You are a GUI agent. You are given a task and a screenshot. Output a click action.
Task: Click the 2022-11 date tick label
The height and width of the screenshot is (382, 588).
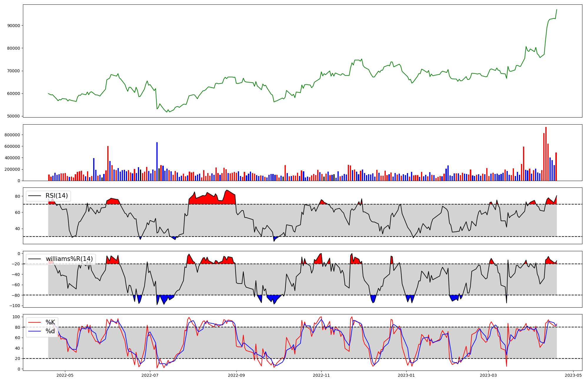click(321, 375)
